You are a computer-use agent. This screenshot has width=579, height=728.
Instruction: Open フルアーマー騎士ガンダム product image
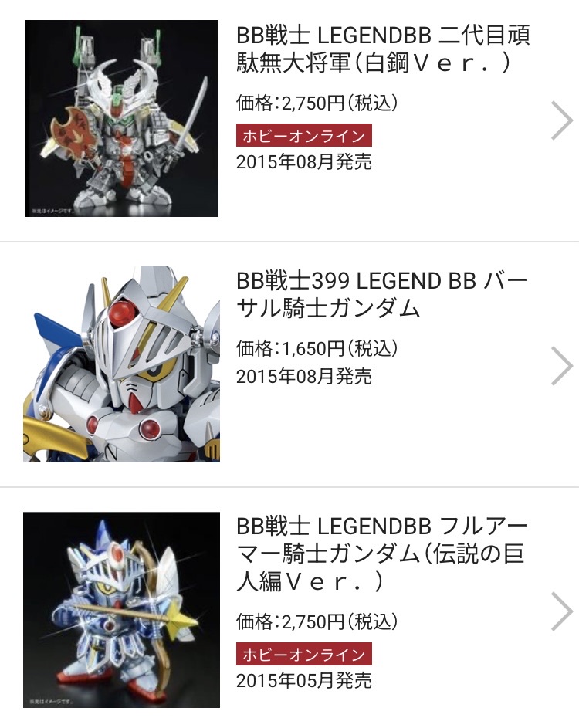[x=121, y=610]
